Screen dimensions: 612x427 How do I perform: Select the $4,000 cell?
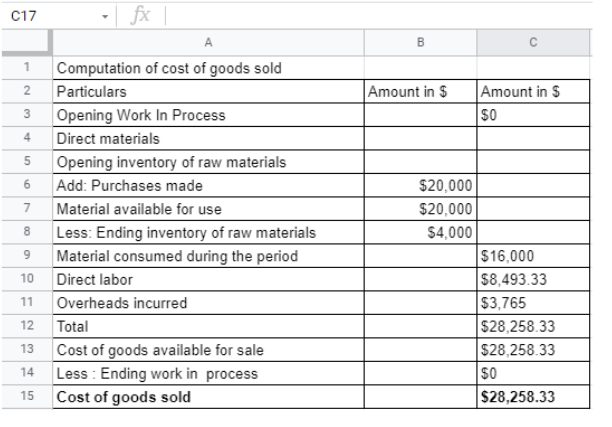420,232
